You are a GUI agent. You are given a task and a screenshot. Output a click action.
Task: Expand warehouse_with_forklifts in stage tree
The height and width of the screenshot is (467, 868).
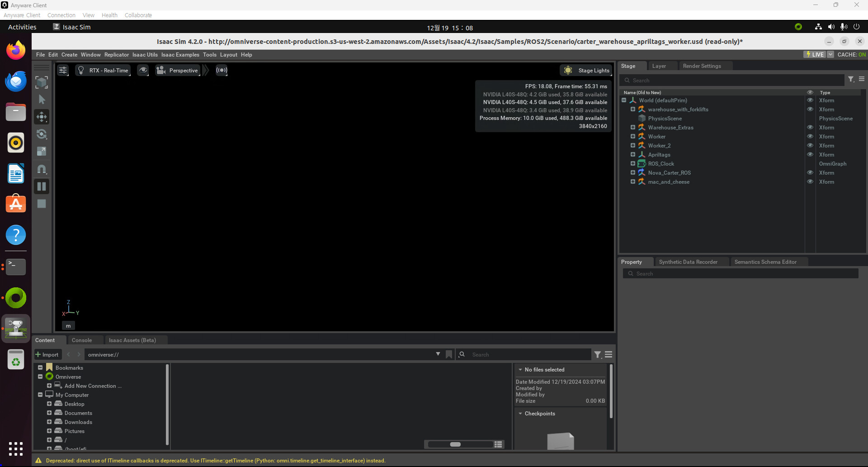pyautogui.click(x=633, y=110)
